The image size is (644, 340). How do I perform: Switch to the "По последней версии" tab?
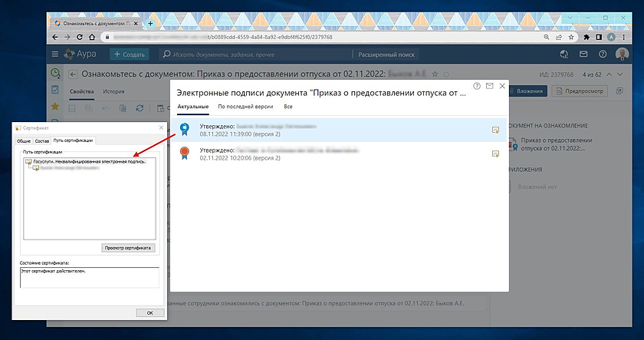pyautogui.click(x=245, y=107)
